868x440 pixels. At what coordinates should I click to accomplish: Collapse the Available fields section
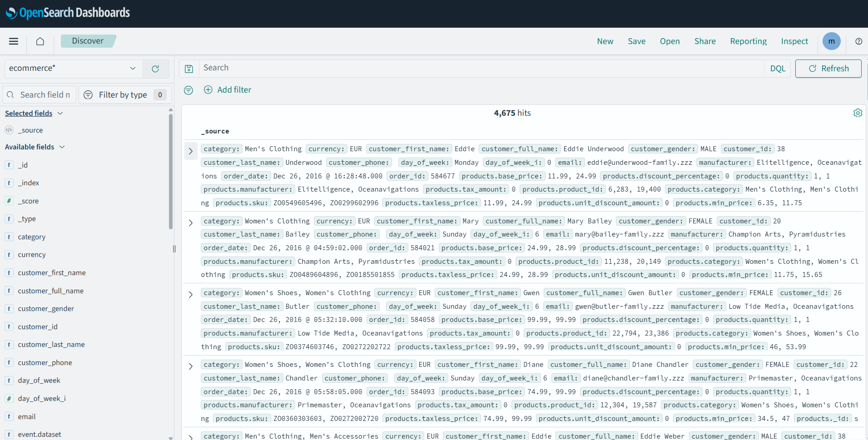click(x=62, y=147)
